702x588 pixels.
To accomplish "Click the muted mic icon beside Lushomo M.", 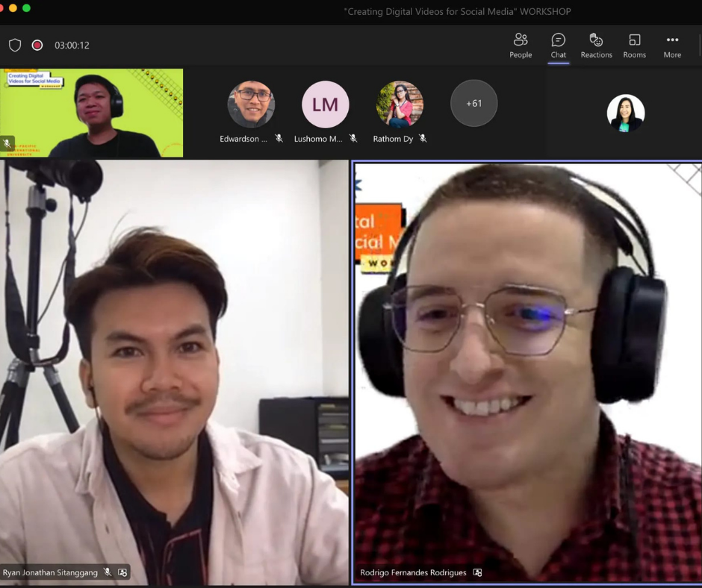I will tap(353, 139).
